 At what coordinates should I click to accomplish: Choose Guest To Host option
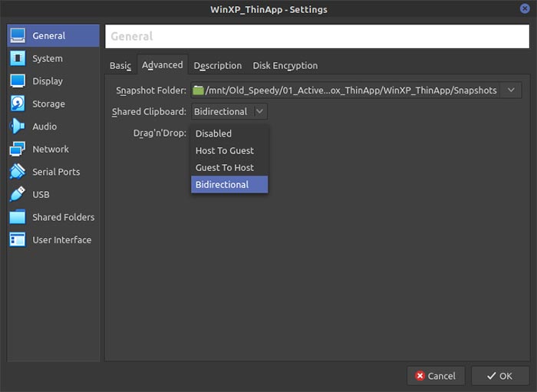pyautogui.click(x=229, y=167)
